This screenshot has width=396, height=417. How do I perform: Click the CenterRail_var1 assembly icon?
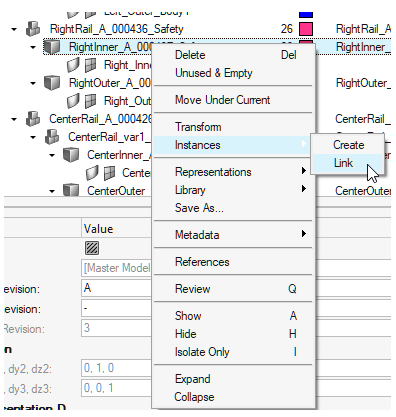coord(52,137)
